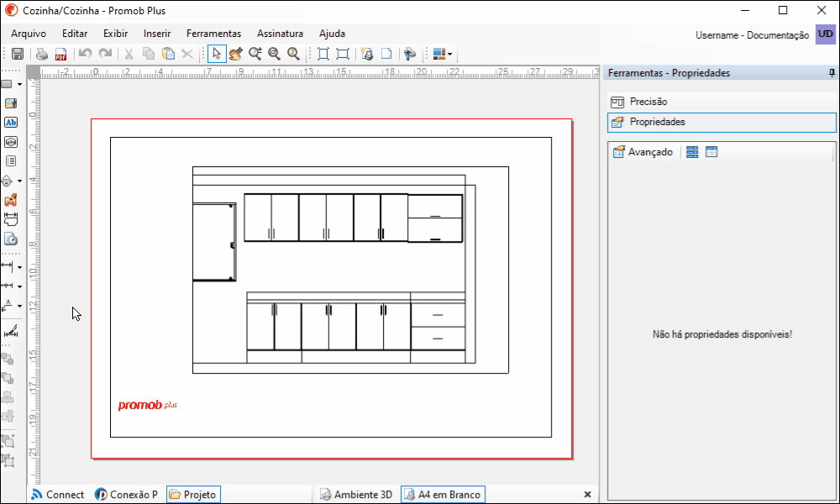Copy selection with the copy icon

pos(149,54)
